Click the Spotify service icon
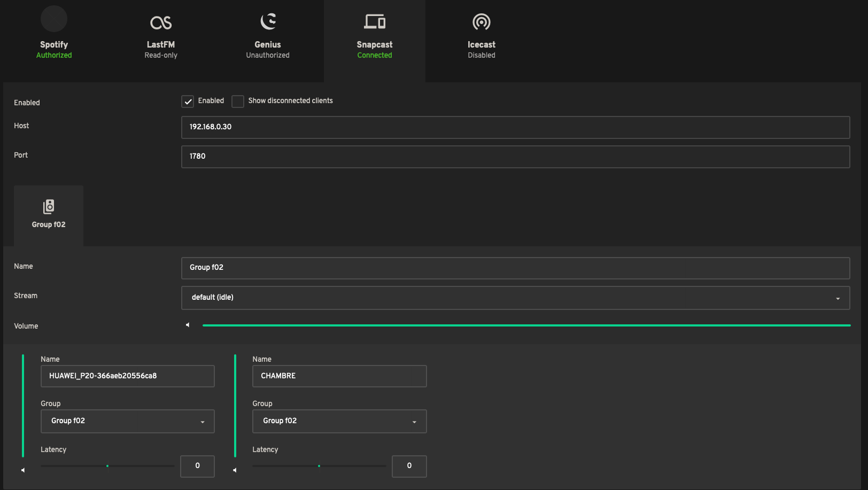868x490 pixels. (53, 19)
